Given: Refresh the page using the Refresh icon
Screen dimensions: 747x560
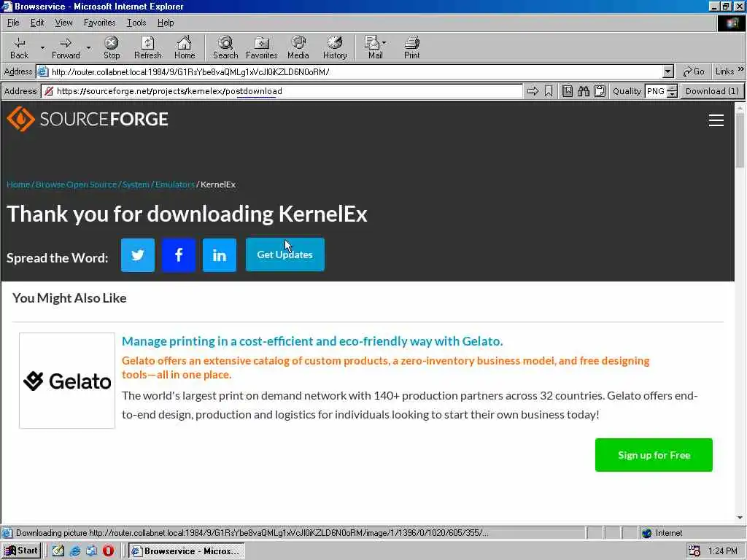Looking at the screenshot, I should tap(147, 47).
